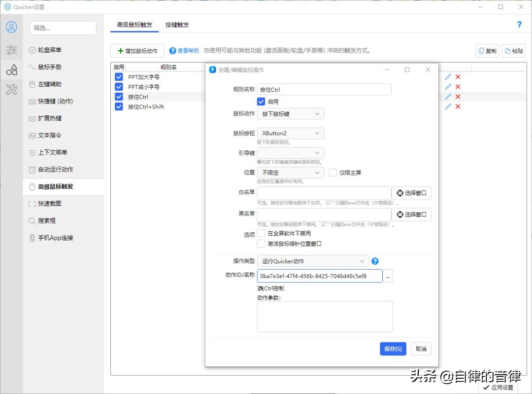Toggle the 按住Ctrl+Shift rule checkbox
Image resolution: width=532 pixels, height=394 pixels.
click(119, 107)
